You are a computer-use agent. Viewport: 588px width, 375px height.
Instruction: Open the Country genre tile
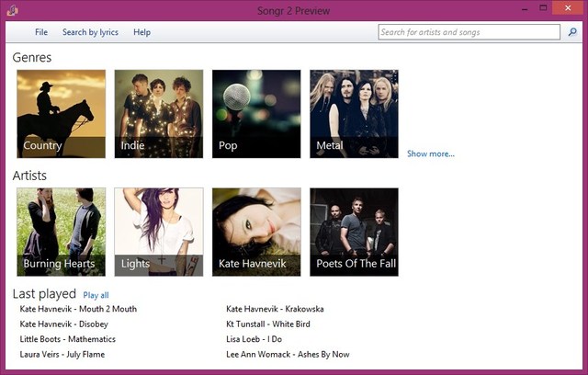pyautogui.click(x=61, y=114)
